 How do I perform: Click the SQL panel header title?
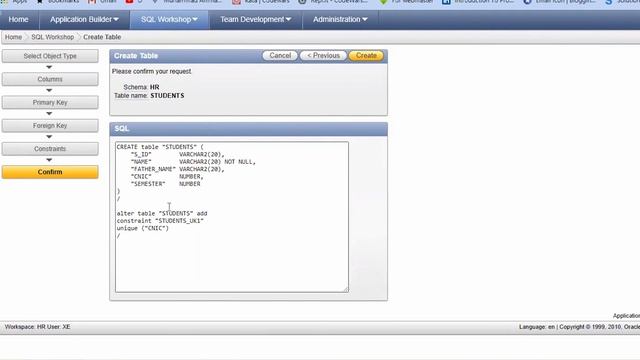pos(122,129)
